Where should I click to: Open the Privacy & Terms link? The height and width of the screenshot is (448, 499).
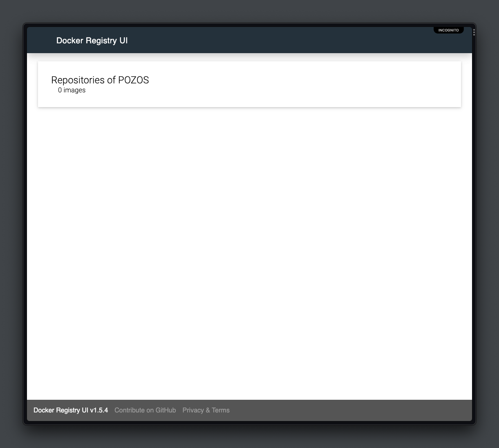coord(206,410)
